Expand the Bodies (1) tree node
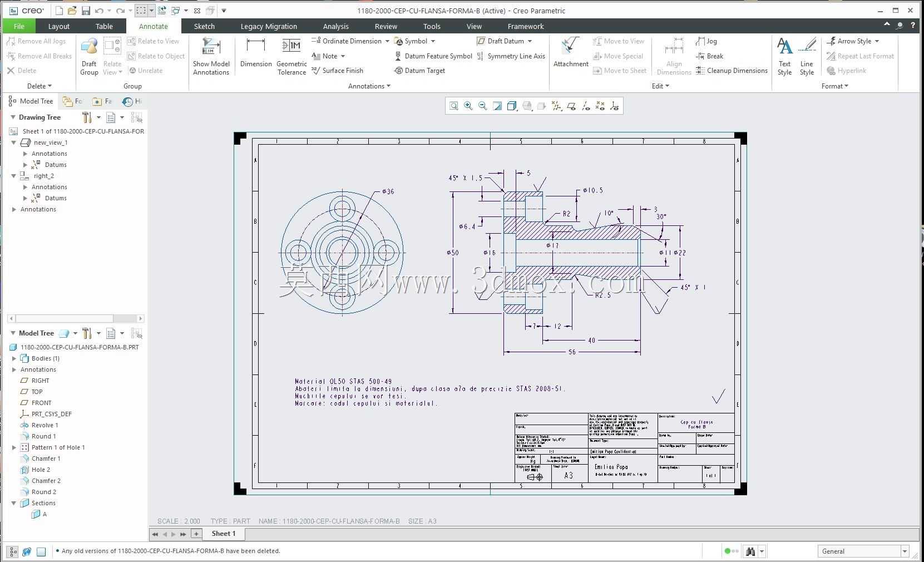Viewport: 924px width, 562px height. [x=14, y=358]
